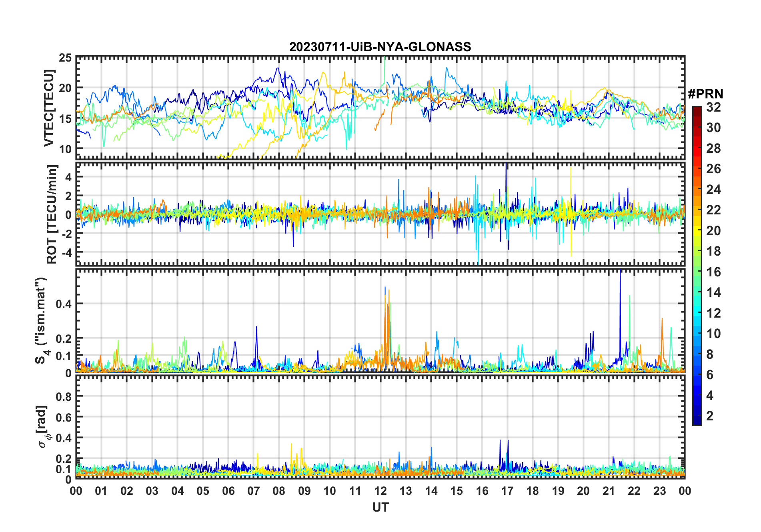The width and height of the screenshot is (761, 532).
Task: Select colorbar tick label "22"
Action: pyautogui.click(x=713, y=210)
